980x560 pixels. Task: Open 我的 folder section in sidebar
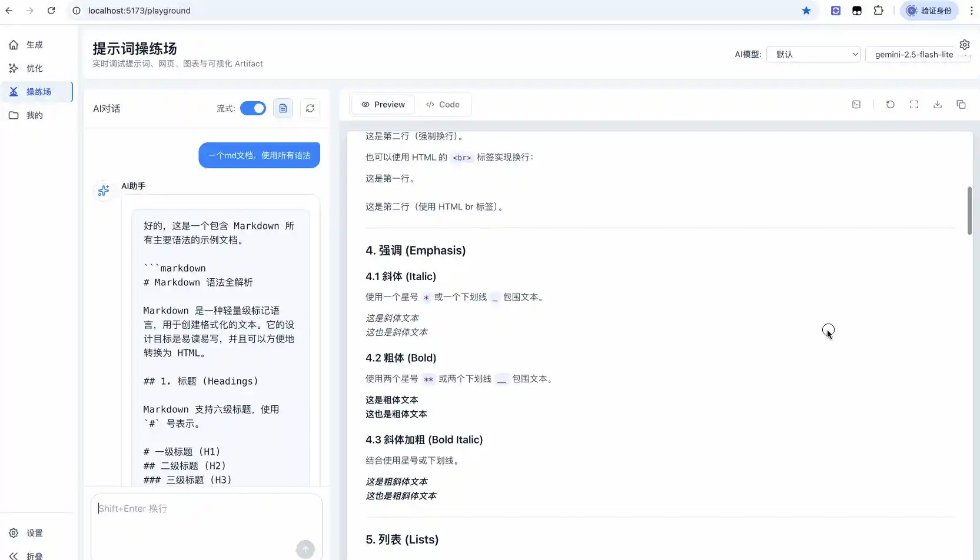click(36, 115)
